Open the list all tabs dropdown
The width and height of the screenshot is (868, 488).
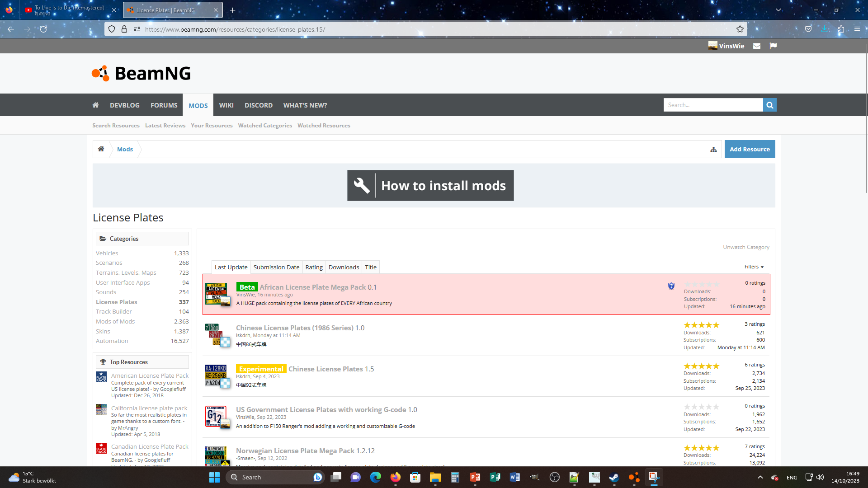[x=778, y=10]
